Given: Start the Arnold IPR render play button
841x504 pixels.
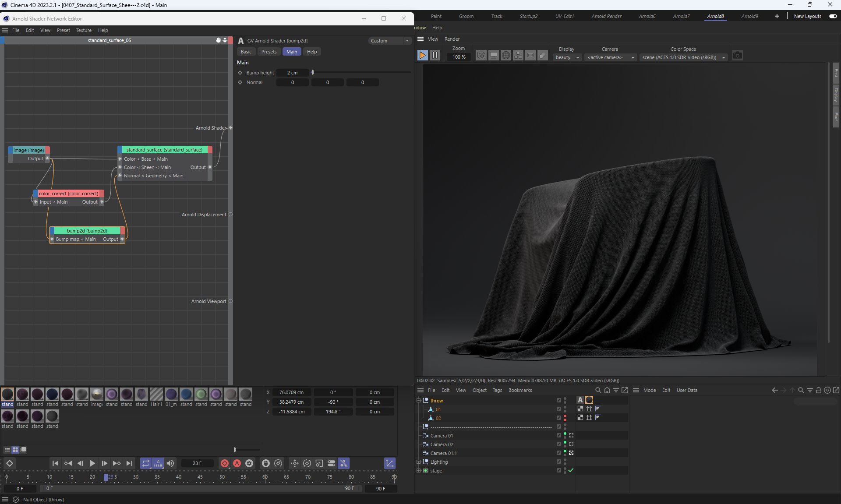Looking at the screenshot, I should (422, 55).
